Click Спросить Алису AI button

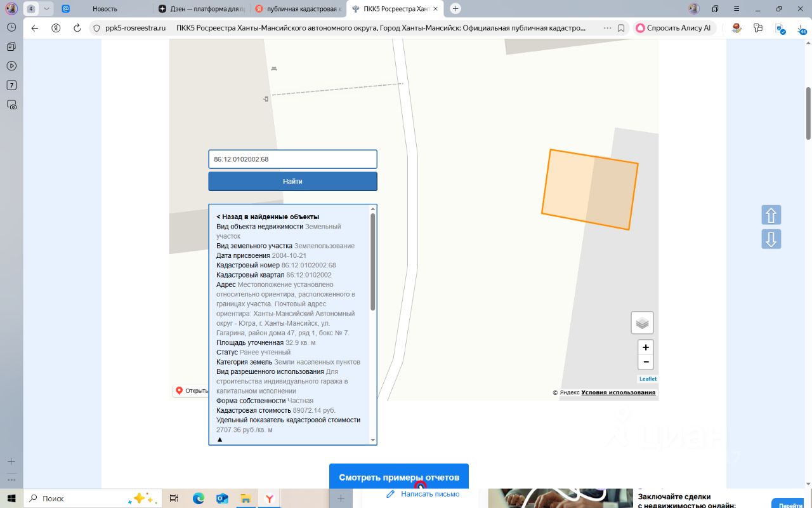[x=674, y=28]
